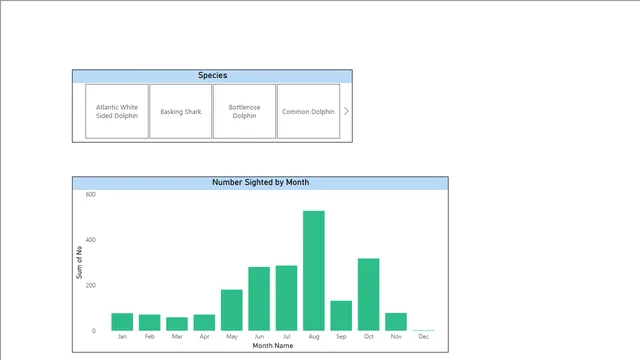Click the Mar bar in the chart
This screenshot has height=360, width=640.
[177, 324]
